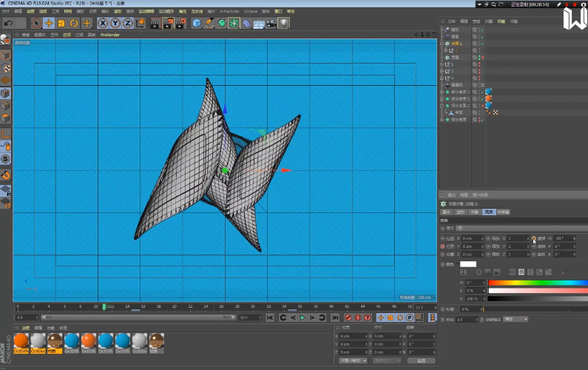The width and height of the screenshot is (588, 370).
Task: Click the green Subdivision Surface generator icon
Action: click(222, 23)
